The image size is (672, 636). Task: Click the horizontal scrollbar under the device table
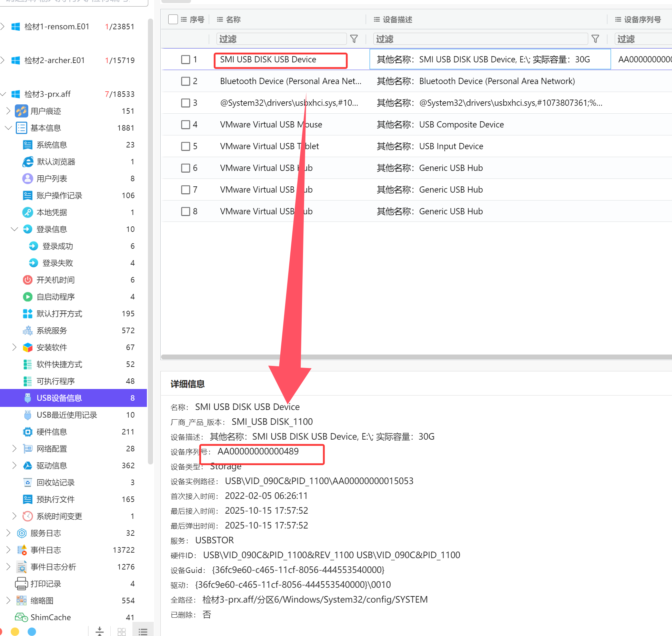pyautogui.click(x=414, y=357)
